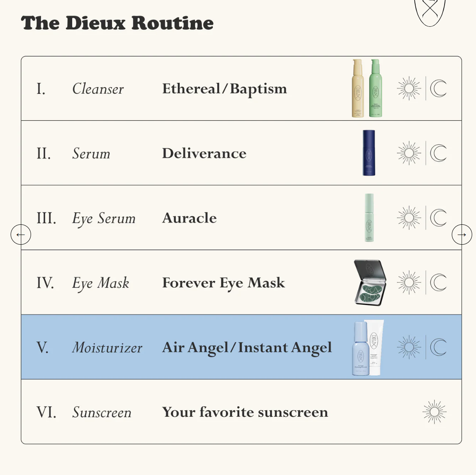This screenshot has width=476, height=475.
Task: Click the sun icon in Sunscreen row
Action: pos(434,412)
